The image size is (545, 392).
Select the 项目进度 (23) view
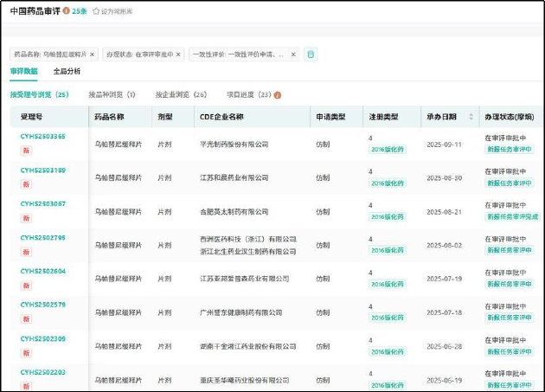point(249,94)
